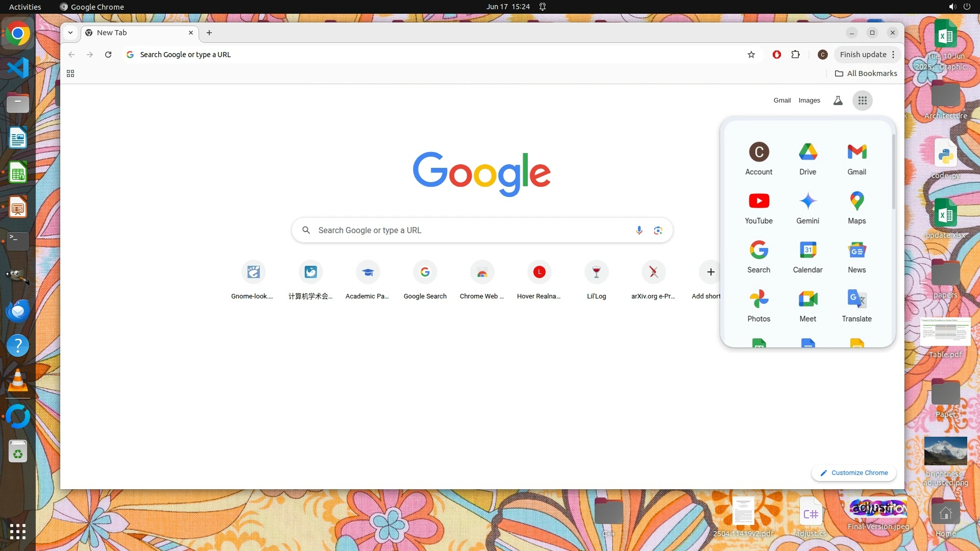Open Chrome three-dot menu beside Finish update
The image size is (980, 551).
(x=893, y=55)
